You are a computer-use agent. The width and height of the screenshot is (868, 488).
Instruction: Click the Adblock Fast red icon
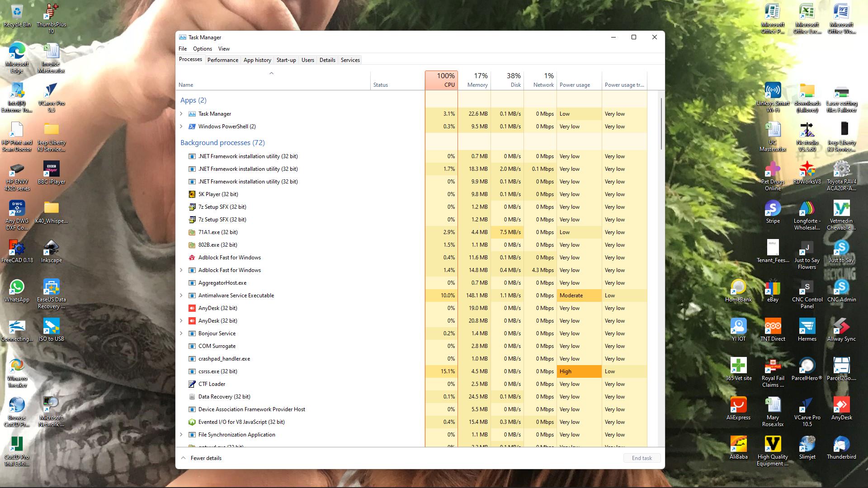point(192,258)
